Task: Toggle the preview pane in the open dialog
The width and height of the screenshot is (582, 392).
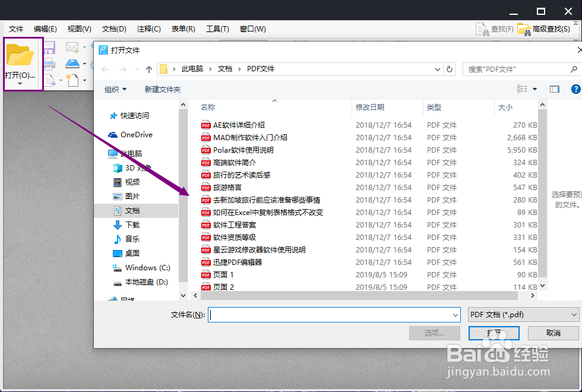Action: (x=555, y=88)
